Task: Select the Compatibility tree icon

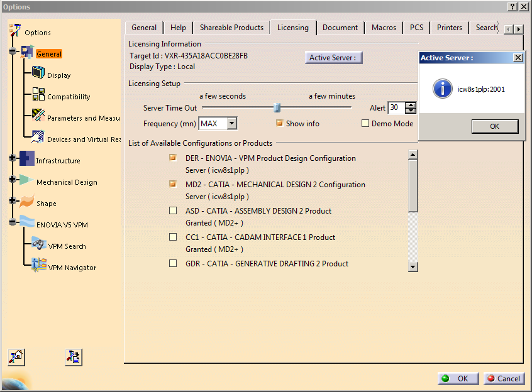Action: 38,95
